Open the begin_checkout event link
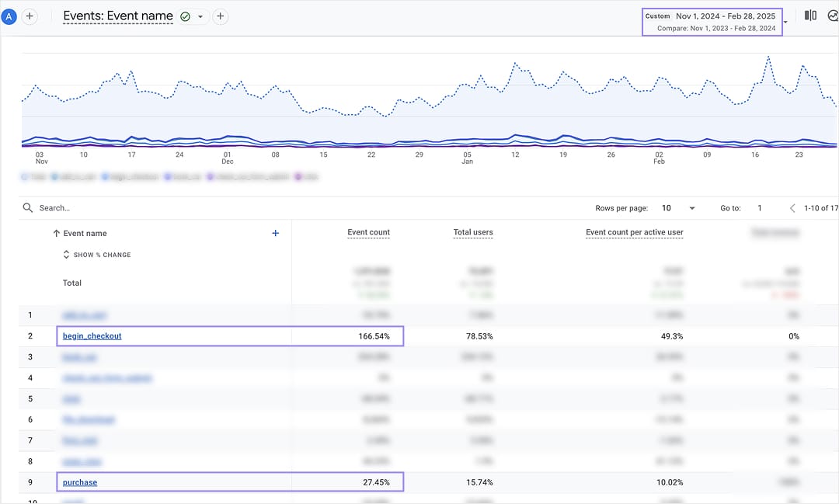 (92, 336)
